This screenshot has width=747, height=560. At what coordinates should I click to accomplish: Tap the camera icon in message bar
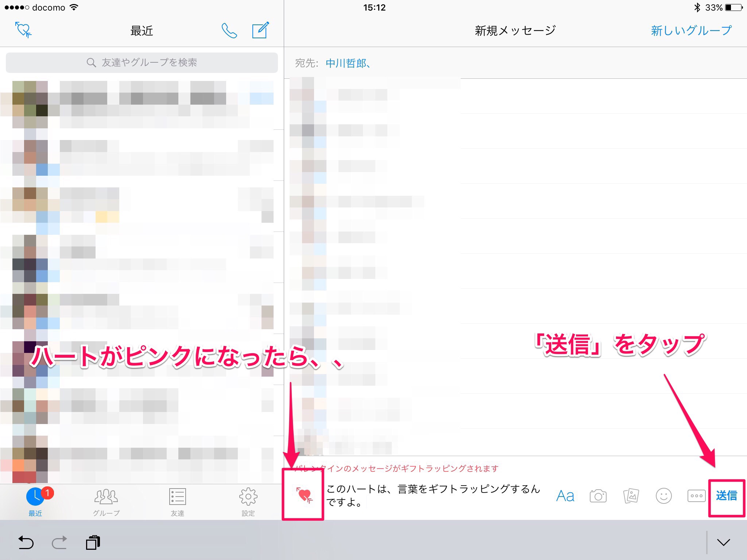(598, 496)
